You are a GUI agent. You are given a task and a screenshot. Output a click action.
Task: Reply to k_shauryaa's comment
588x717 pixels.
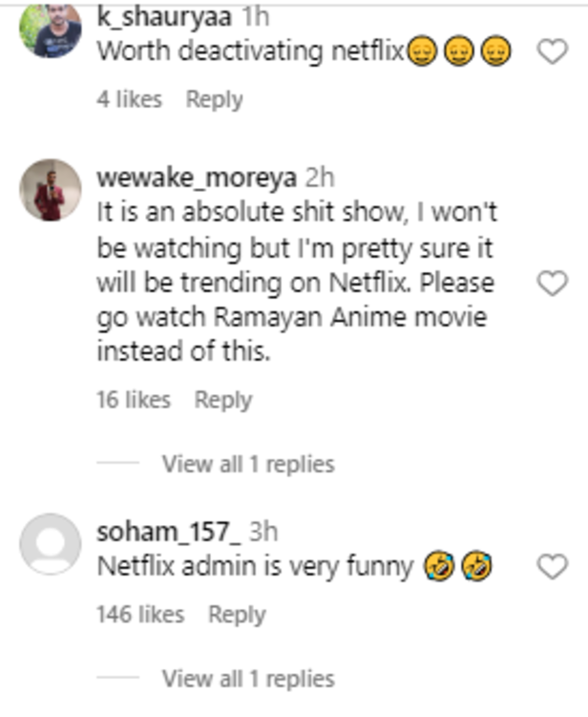pyautogui.click(x=214, y=99)
